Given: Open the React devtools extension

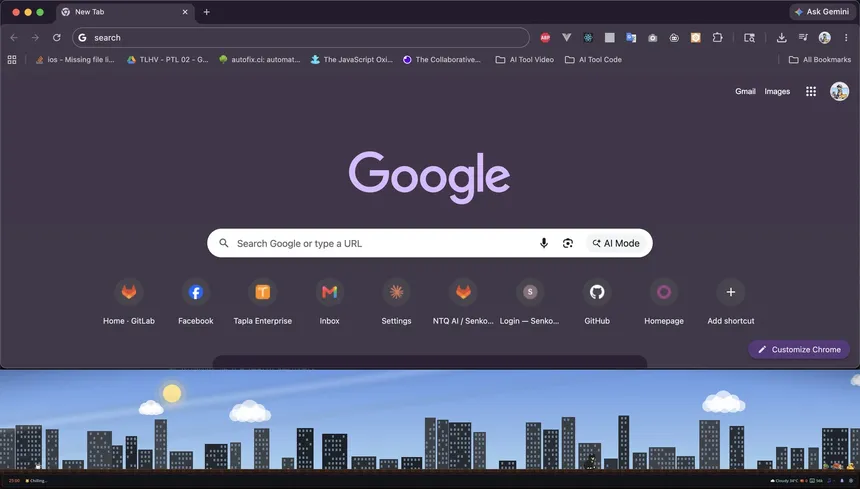Looking at the screenshot, I should click(588, 37).
